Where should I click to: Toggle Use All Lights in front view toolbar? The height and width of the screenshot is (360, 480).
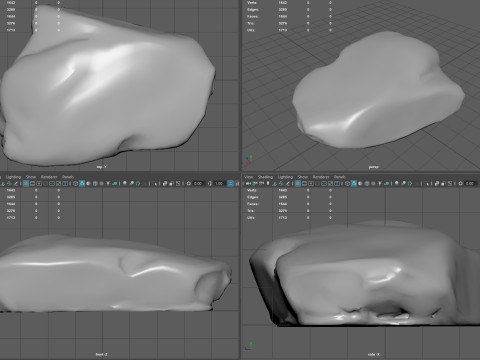[108, 183]
